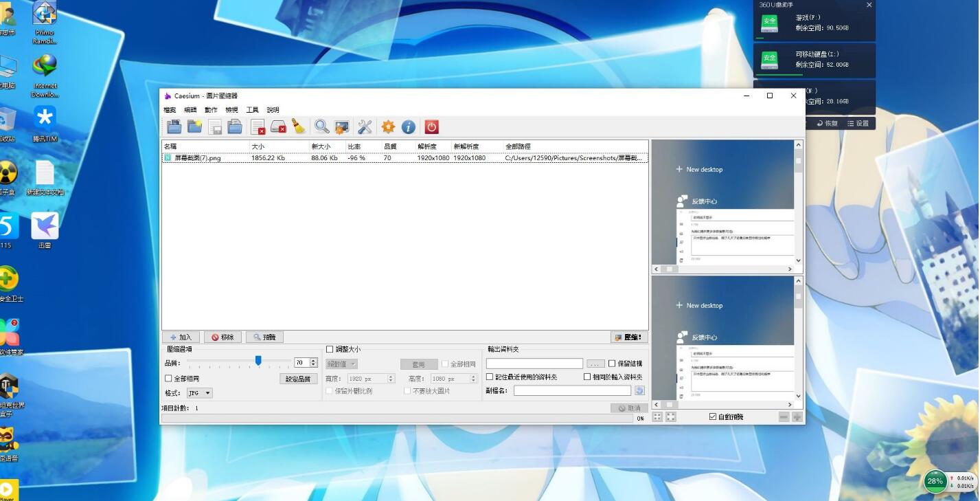Click the 壓縮! button
The width and height of the screenshot is (980, 501).
click(x=629, y=337)
